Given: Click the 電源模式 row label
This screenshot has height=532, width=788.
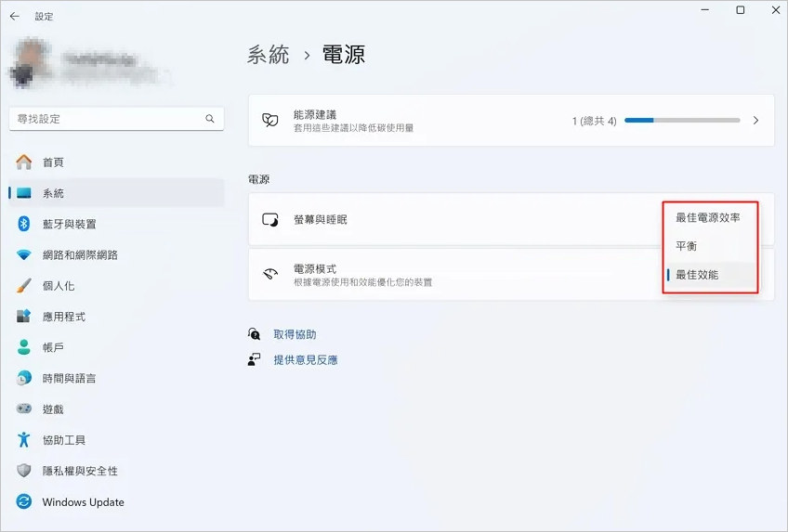Looking at the screenshot, I should 315,269.
